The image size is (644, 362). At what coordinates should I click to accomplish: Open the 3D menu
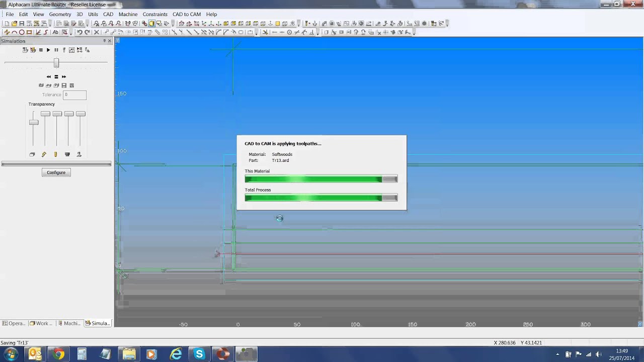[79, 14]
